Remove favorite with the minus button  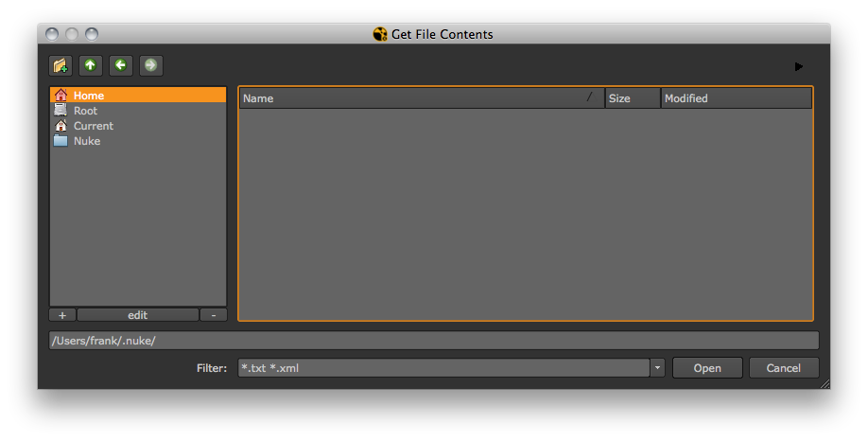pos(214,315)
